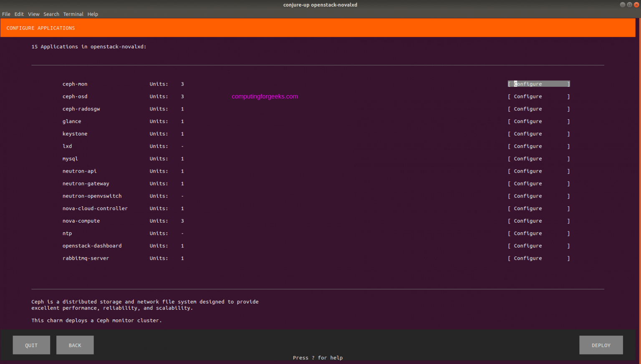Image resolution: width=641 pixels, height=364 pixels.
Task: Open the File menu
Action: [x=6, y=14]
